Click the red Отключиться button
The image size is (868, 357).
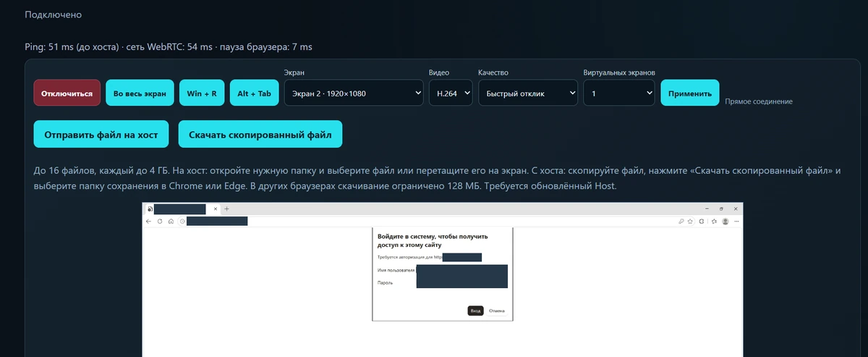coord(67,93)
